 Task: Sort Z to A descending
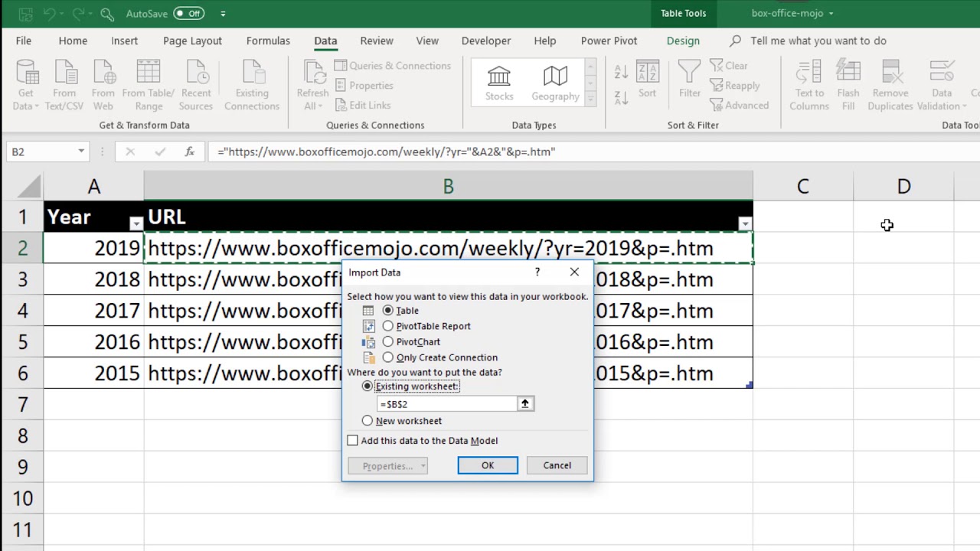coord(621,97)
